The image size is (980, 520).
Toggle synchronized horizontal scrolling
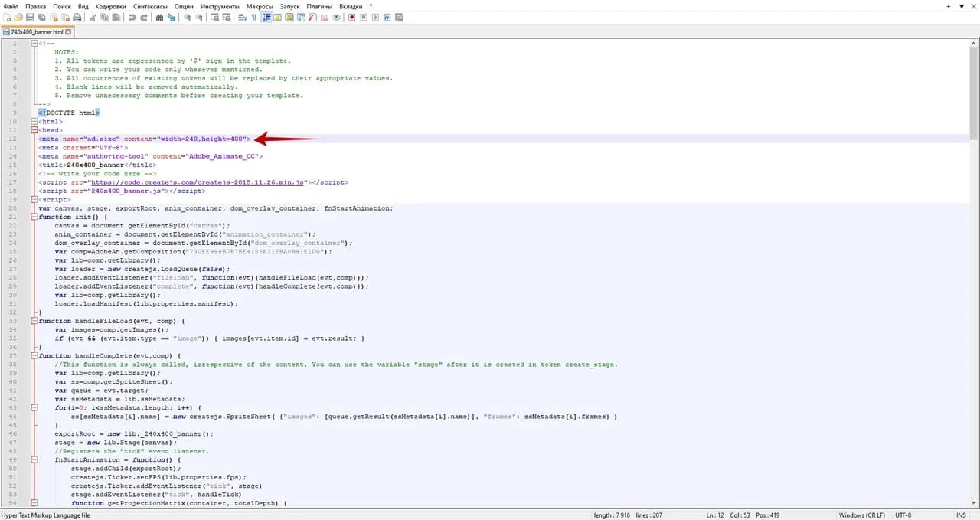(x=228, y=18)
